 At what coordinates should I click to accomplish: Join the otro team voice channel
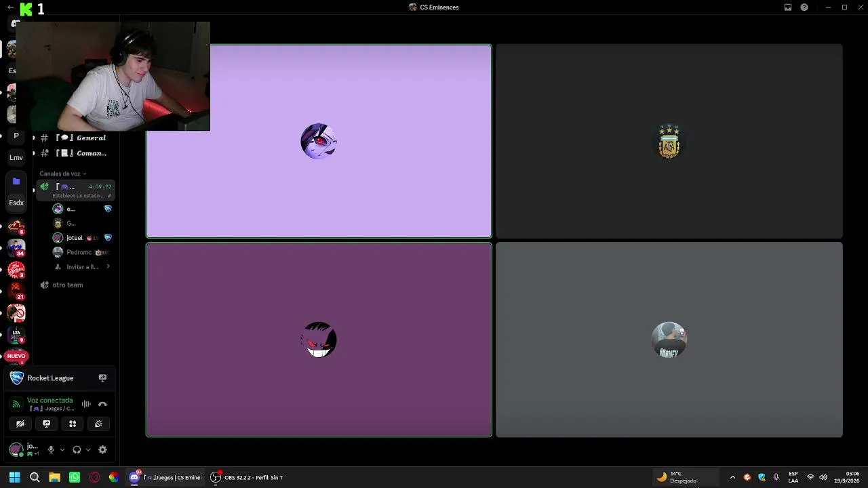tap(74, 285)
